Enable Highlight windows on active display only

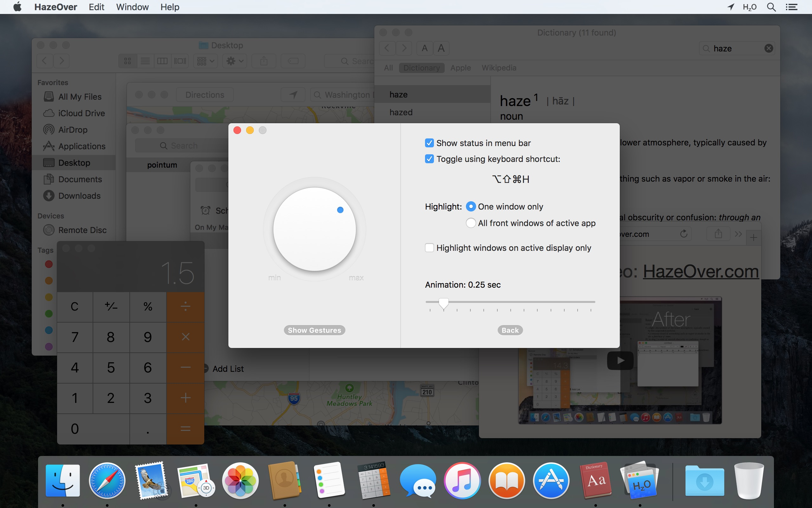point(429,248)
